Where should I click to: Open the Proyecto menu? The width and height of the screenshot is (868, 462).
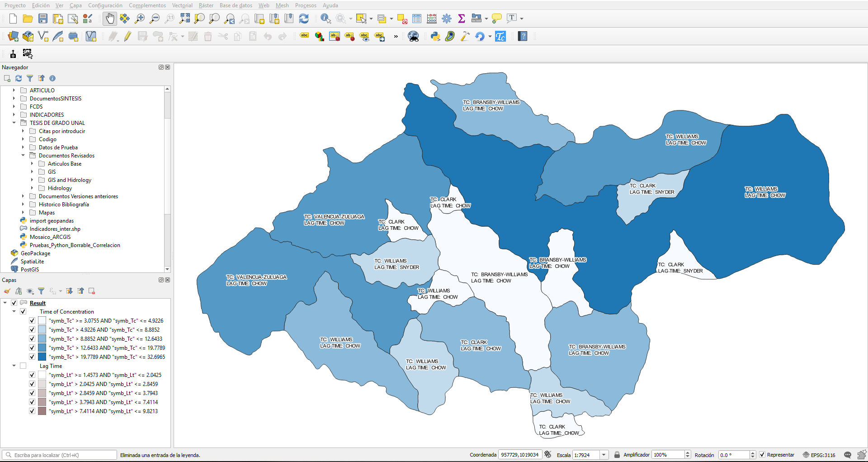click(15, 5)
